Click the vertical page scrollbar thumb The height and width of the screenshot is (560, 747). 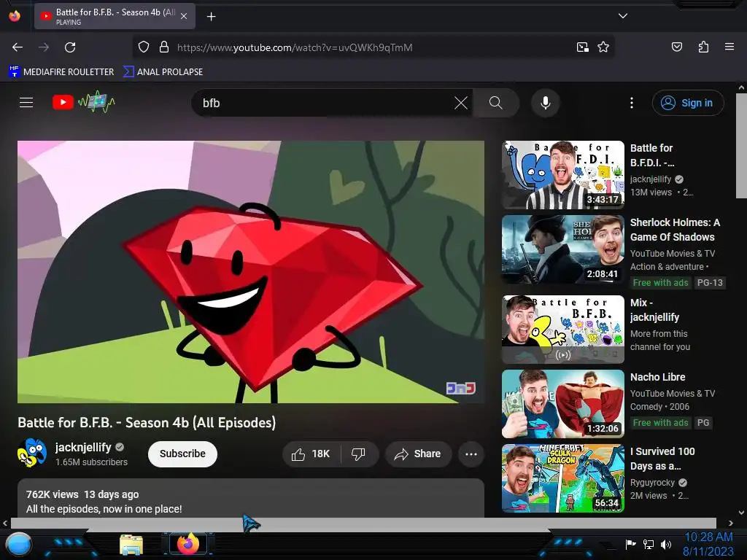(741, 146)
